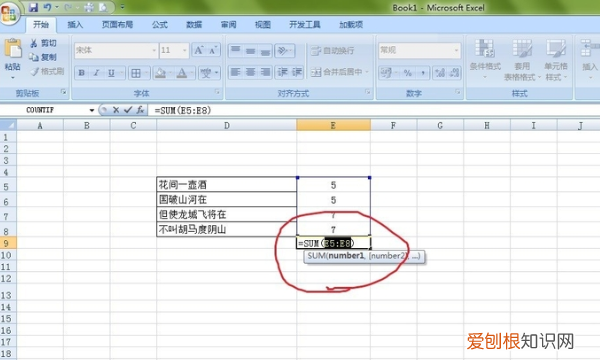Increase decimal places

pyautogui.click(x=440, y=73)
